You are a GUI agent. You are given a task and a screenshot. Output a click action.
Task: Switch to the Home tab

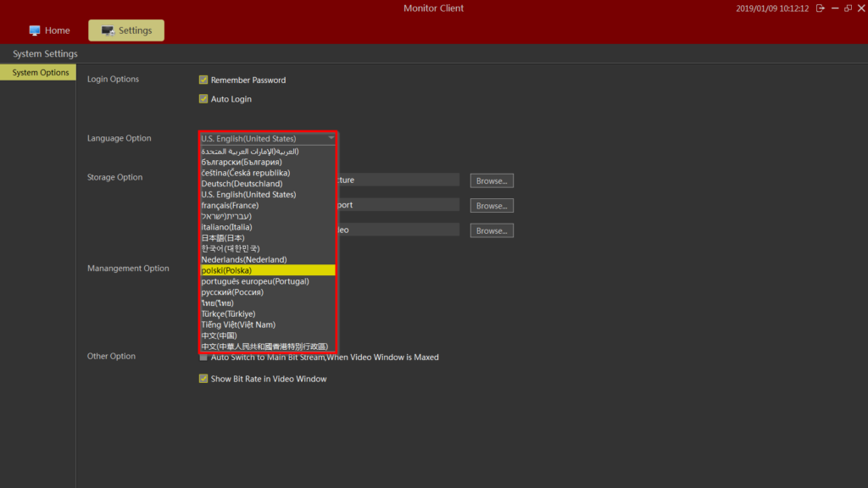coord(49,30)
